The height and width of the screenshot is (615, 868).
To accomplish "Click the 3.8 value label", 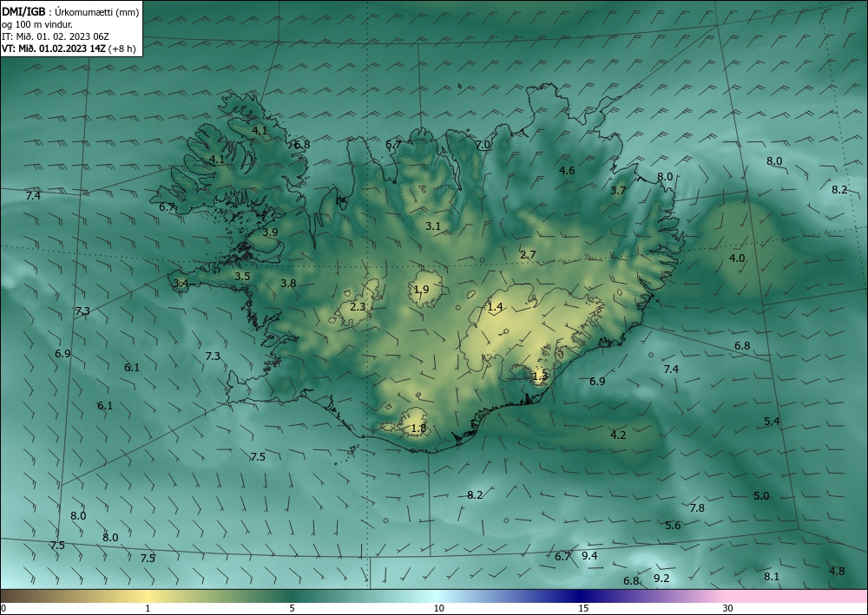I will (288, 283).
